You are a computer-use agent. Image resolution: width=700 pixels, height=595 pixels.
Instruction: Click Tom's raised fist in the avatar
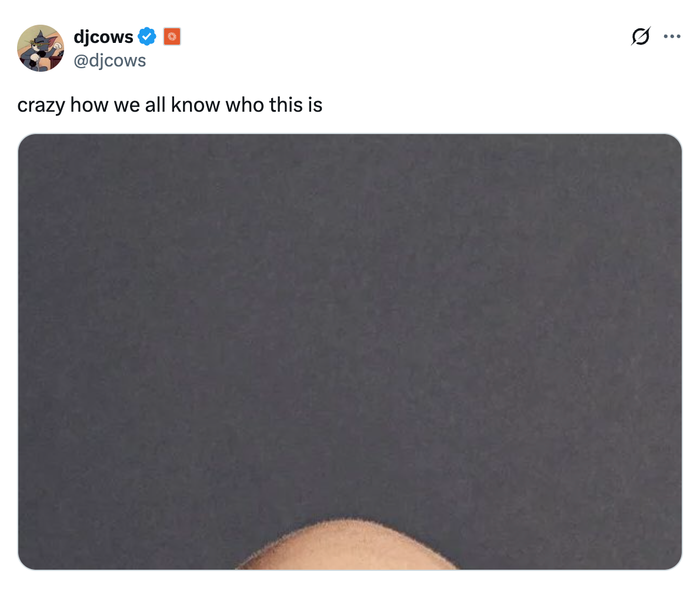click(x=57, y=45)
